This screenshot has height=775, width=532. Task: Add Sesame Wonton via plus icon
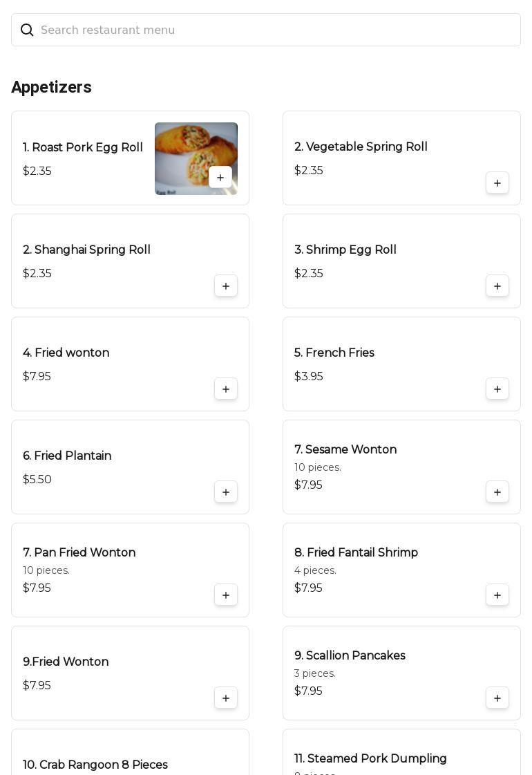click(497, 492)
